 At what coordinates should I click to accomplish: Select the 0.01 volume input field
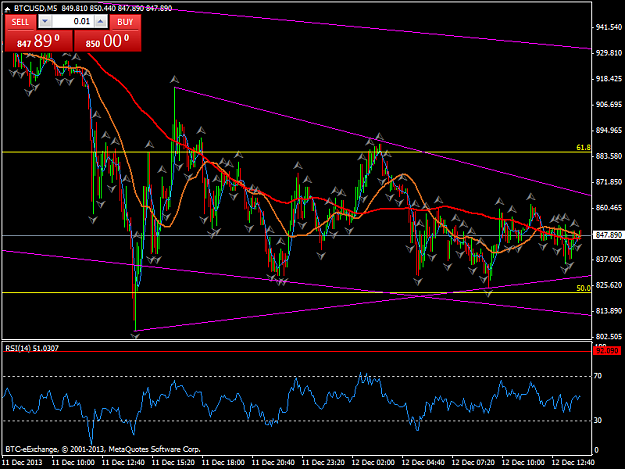point(73,22)
